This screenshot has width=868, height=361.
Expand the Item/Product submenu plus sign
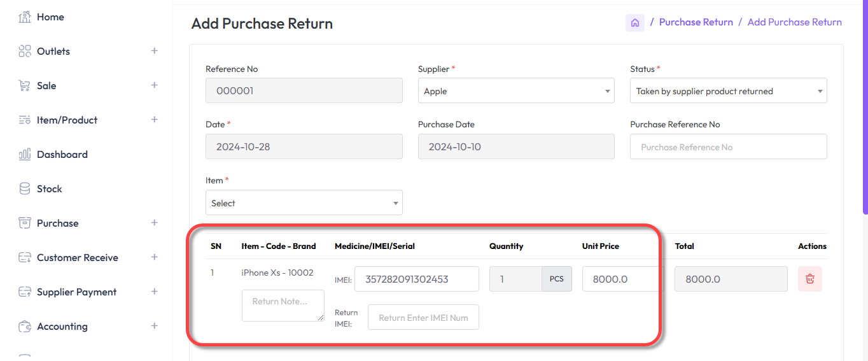click(x=154, y=120)
